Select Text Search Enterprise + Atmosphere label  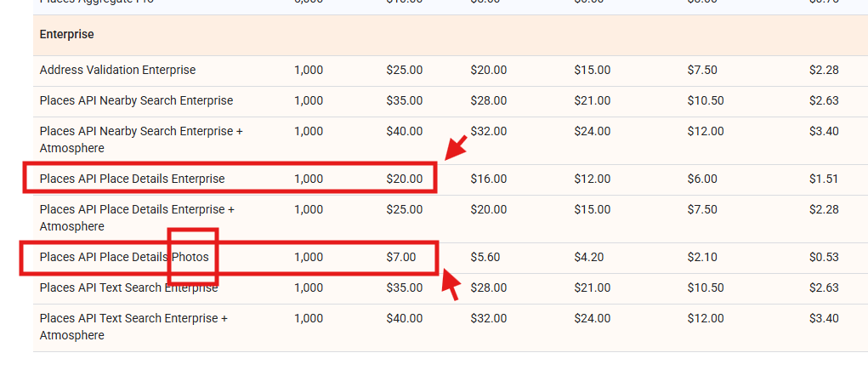tap(133, 327)
